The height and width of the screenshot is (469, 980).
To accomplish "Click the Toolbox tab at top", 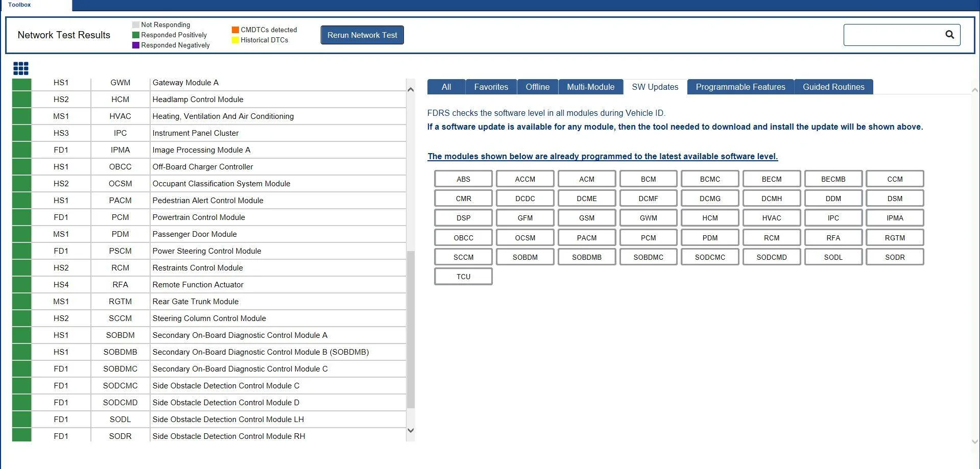I will (19, 5).
